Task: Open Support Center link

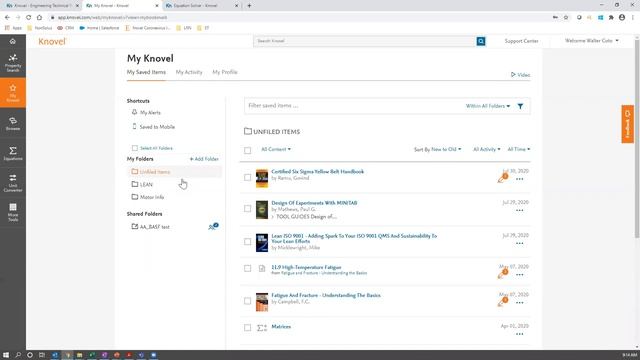Action: (x=521, y=41)
